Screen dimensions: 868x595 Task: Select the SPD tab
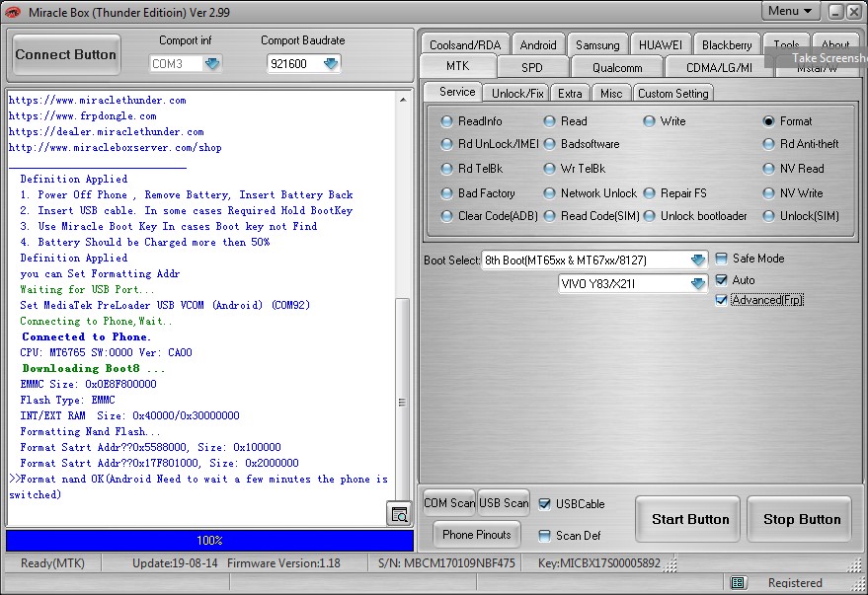click(532, 67)
